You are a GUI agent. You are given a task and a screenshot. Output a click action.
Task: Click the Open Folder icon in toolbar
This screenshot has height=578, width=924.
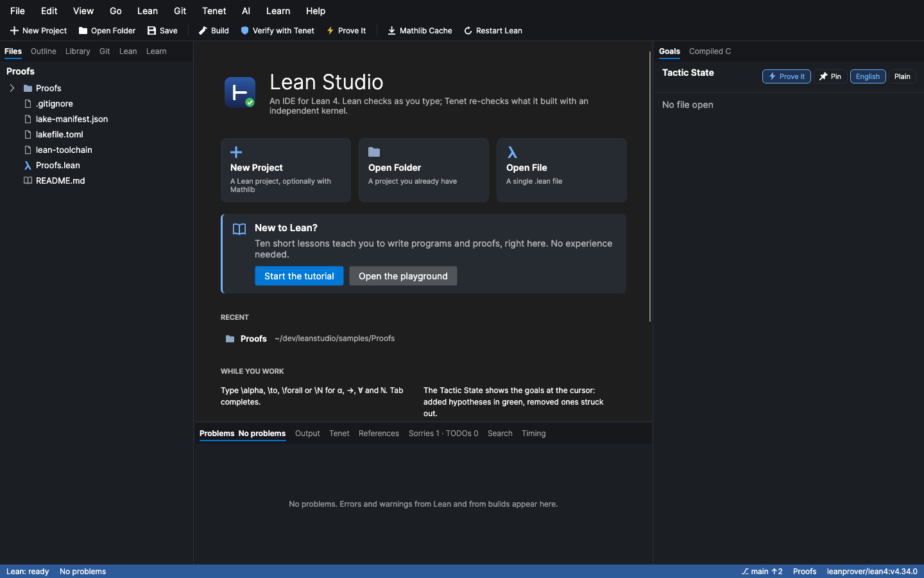point(83,31)
